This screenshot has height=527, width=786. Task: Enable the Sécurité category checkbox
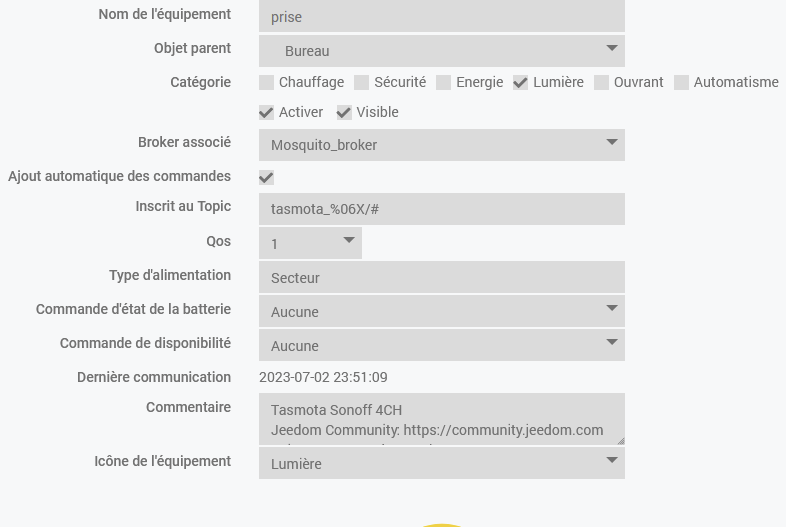[x=362, y=83]
